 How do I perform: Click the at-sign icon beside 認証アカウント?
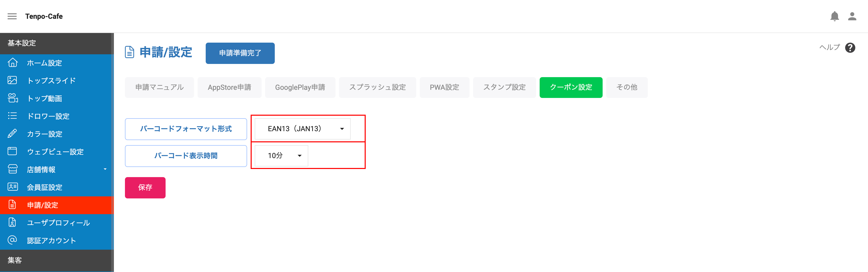[12, 240]
